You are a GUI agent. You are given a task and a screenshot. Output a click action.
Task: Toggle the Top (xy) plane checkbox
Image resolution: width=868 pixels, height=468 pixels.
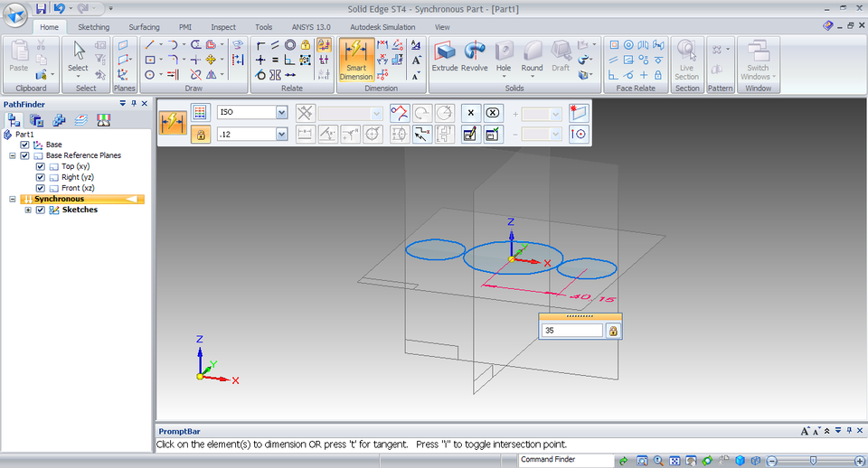[x=40, y=166]
